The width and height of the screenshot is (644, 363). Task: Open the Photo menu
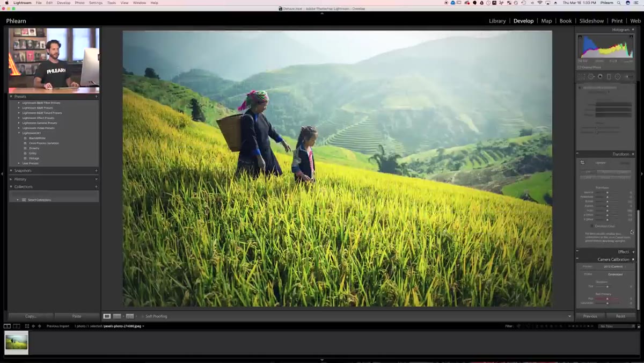click(79, 3)
